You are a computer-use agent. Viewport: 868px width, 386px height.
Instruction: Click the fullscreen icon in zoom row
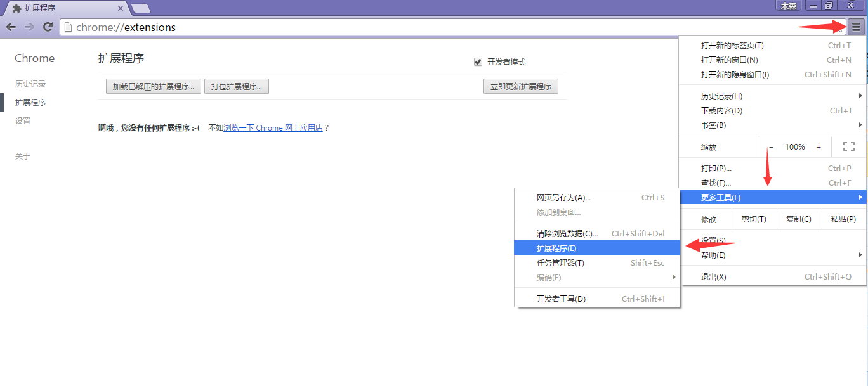(849, 146)
